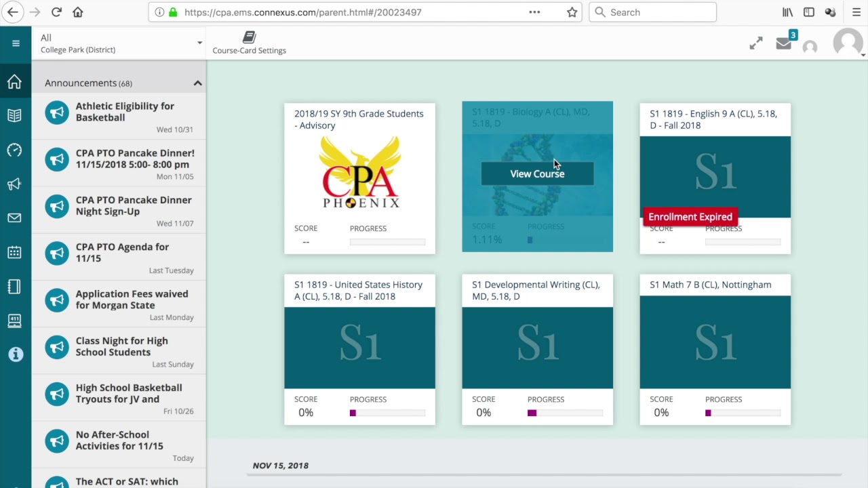Click the View Course button on Biology A

[x=537, y=174]
